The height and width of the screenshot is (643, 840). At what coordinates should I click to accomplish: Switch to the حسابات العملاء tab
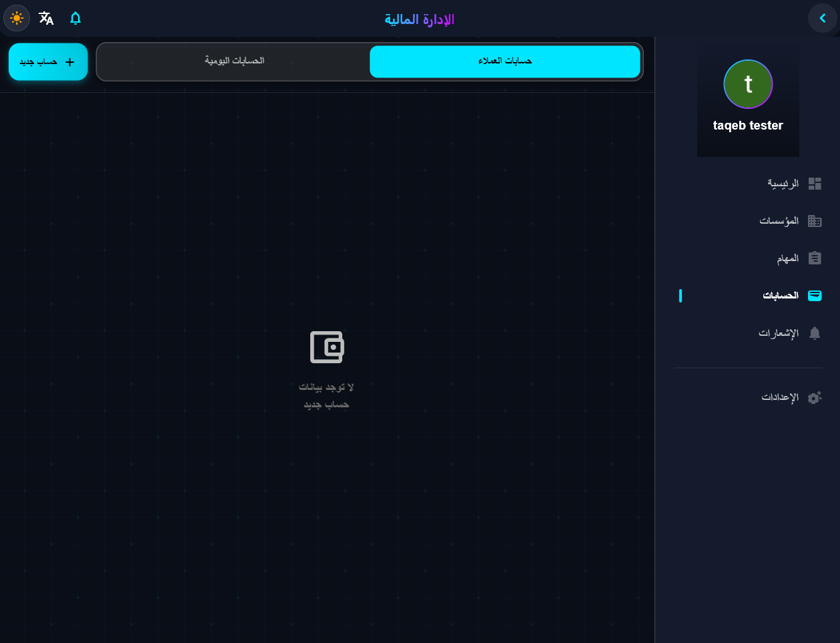tap(505, 61)
